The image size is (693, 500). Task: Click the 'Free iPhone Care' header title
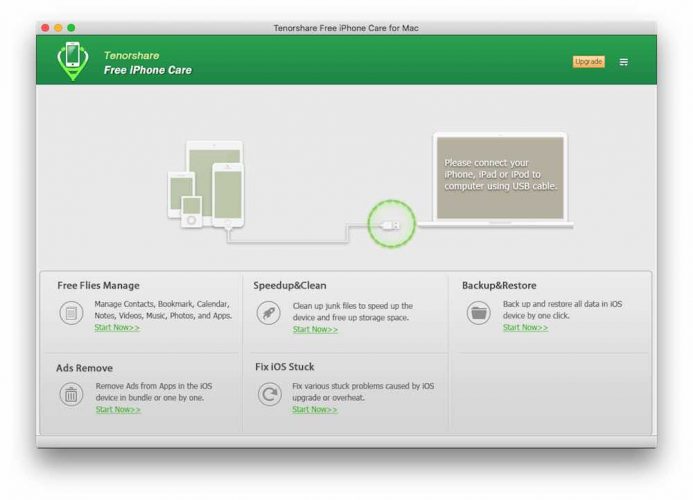pos(148,70)
